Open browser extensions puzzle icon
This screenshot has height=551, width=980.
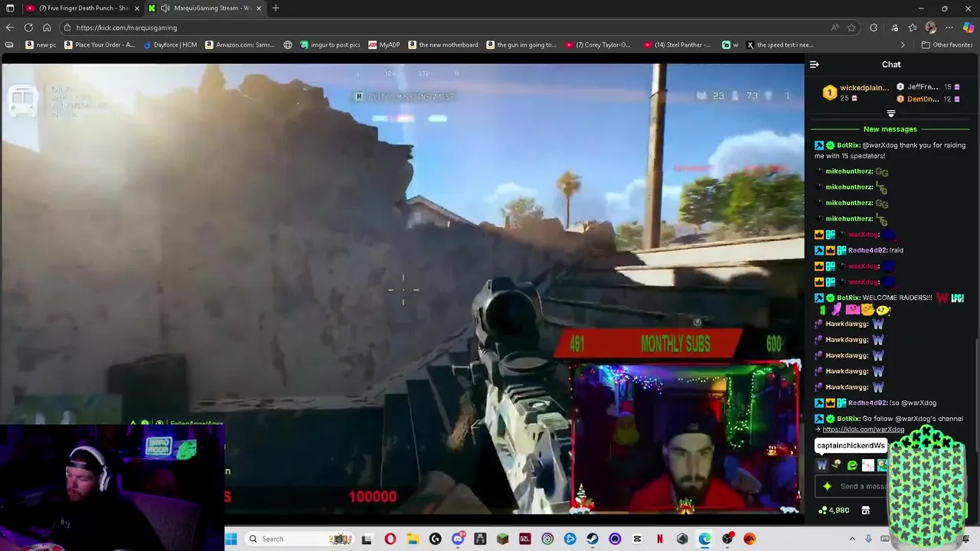tap(874, 28)
